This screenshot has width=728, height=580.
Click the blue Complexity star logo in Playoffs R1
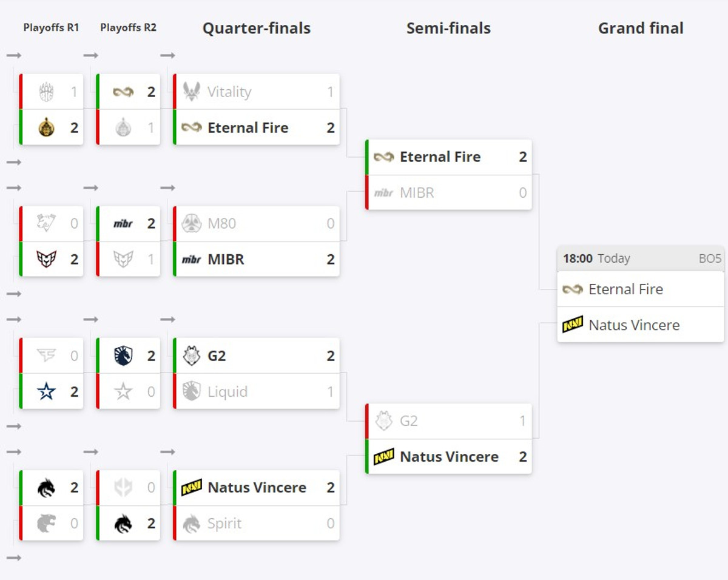pos(47,391)
